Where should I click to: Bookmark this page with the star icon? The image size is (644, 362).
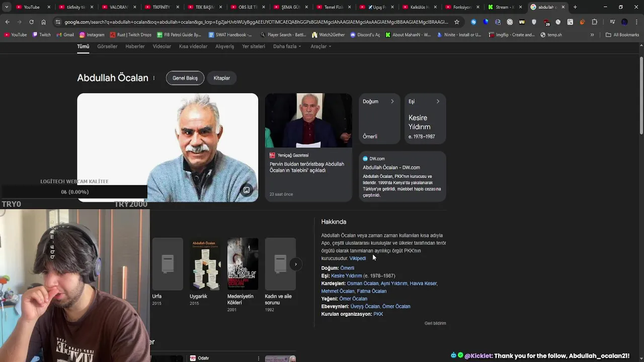point(456,22)
